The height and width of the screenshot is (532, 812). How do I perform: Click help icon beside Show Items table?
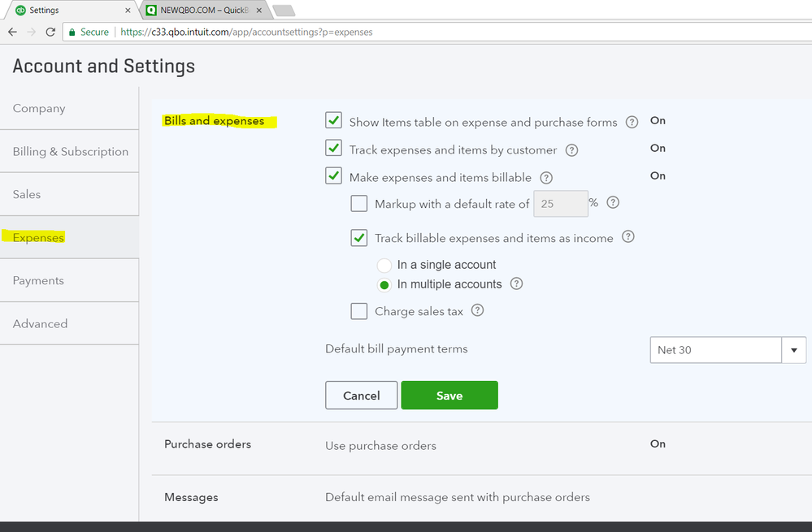coord(632,123)
